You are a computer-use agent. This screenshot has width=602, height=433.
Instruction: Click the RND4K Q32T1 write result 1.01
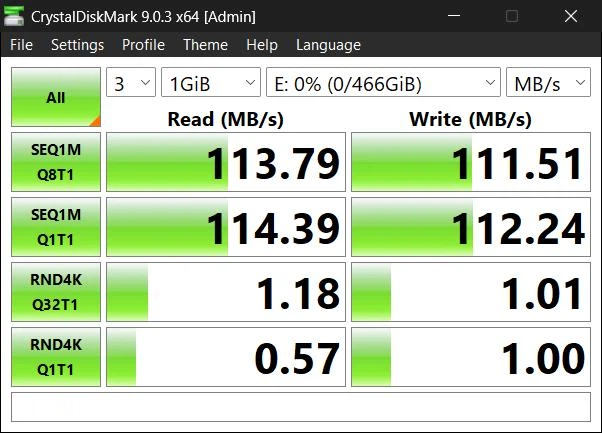tap(471, 292)
